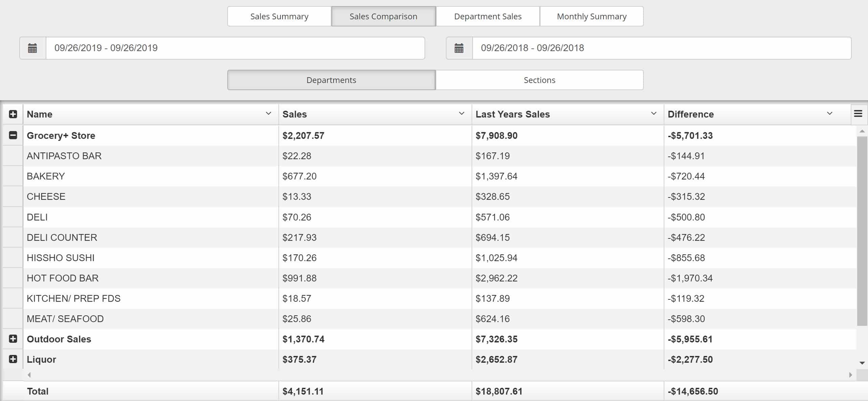Open the Sales column dropdown arrow
Image resolution: width=868 pixels, height=401 pixels.
pyautogui.click(x=461, y=113)
